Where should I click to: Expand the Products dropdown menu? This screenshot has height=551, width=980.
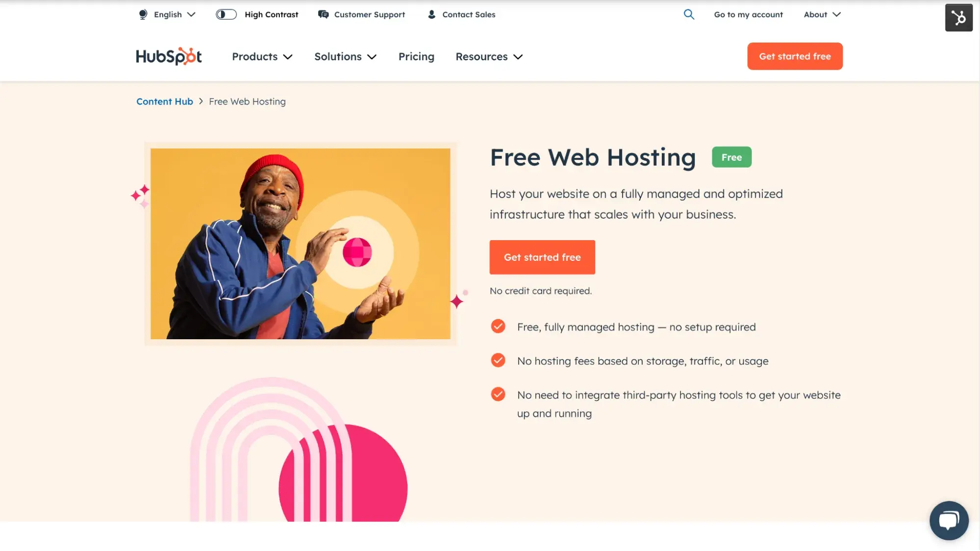point(262,56)
